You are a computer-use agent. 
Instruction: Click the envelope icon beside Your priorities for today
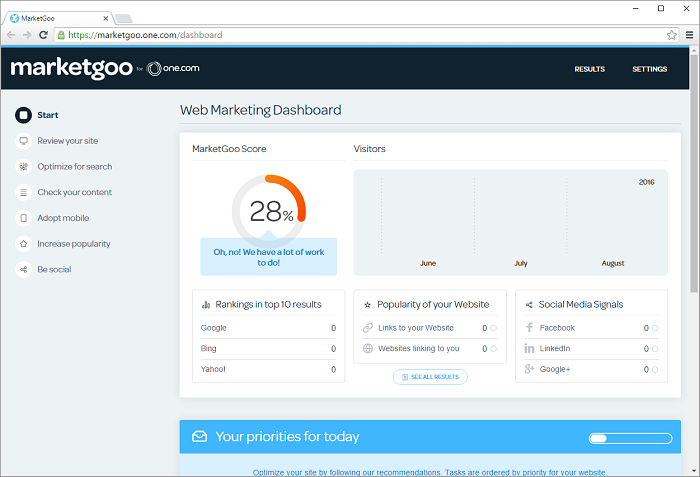pos(200,436)
